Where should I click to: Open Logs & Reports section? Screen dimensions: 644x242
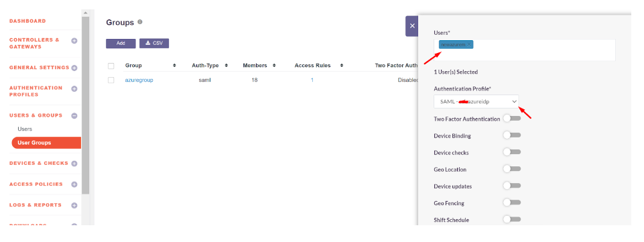point(36,205)
